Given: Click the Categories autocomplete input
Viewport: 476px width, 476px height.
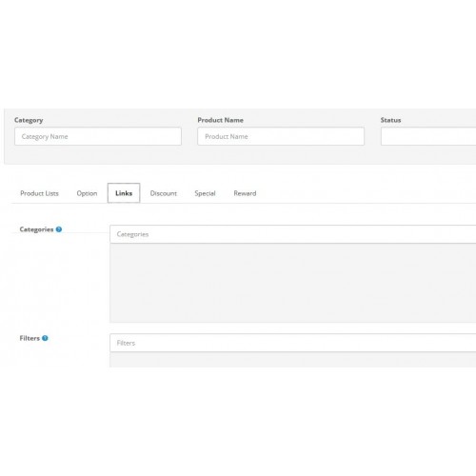Looking at the screenshot, I should click(x=293, y=234).
